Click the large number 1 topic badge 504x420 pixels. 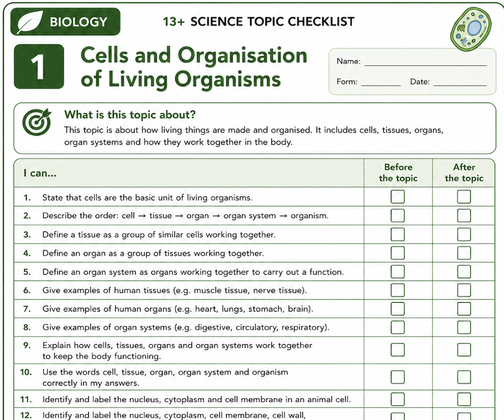(x=39, y=66)
